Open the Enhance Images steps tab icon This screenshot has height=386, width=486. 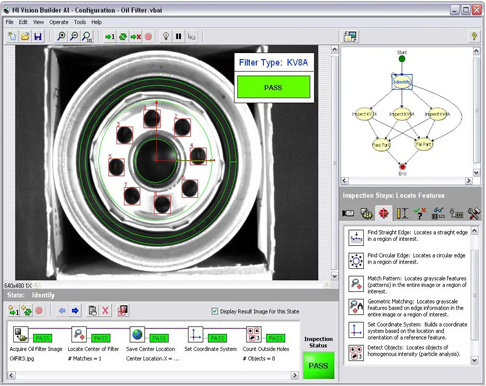366,213
